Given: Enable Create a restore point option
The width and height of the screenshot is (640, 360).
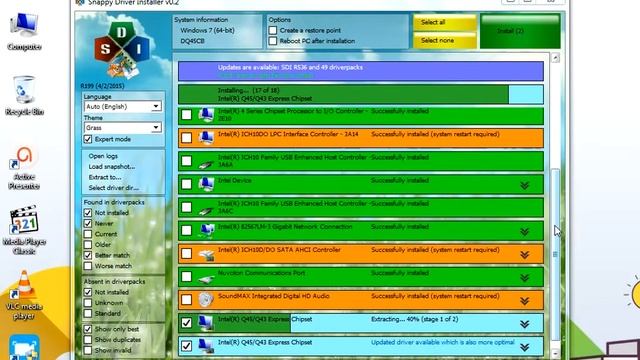Looking at the screenshot, I should click(x=273, y=30).
